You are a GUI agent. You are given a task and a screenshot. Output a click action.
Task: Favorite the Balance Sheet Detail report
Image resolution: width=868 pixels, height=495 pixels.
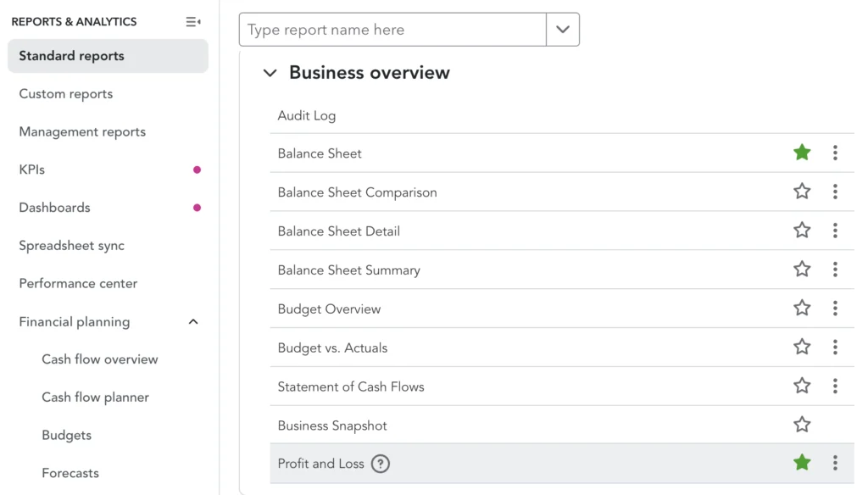pyautogui.click(x=802, y=230)
